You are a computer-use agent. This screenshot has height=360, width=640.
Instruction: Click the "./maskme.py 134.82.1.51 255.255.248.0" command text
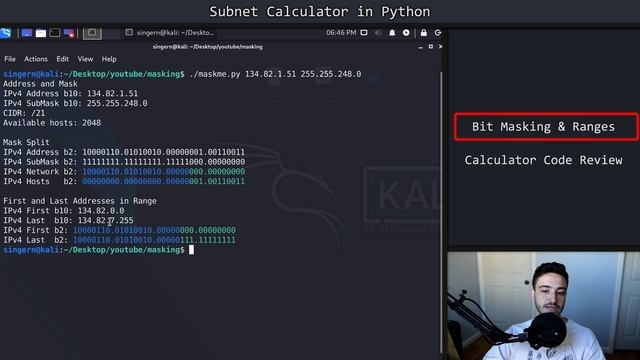point(275,74)
